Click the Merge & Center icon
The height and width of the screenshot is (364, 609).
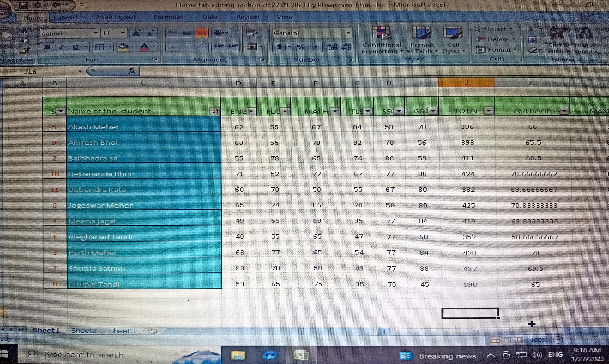click(x=252, y=47)
